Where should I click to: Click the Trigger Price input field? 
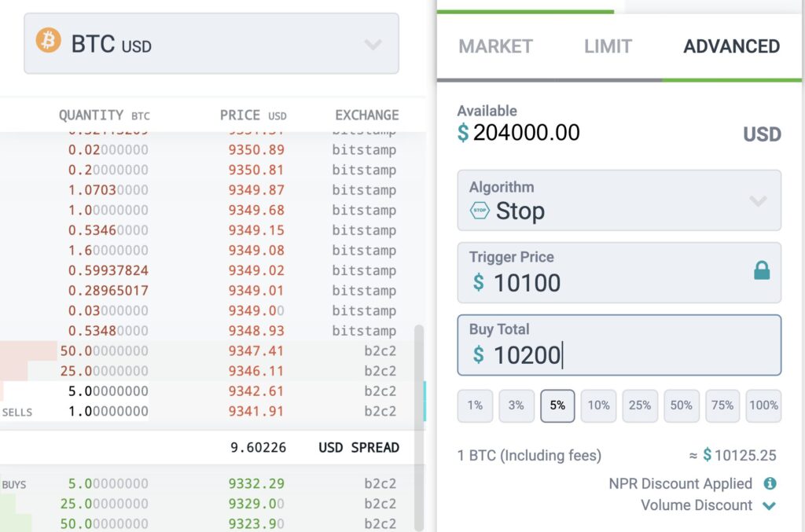point(619,273)
